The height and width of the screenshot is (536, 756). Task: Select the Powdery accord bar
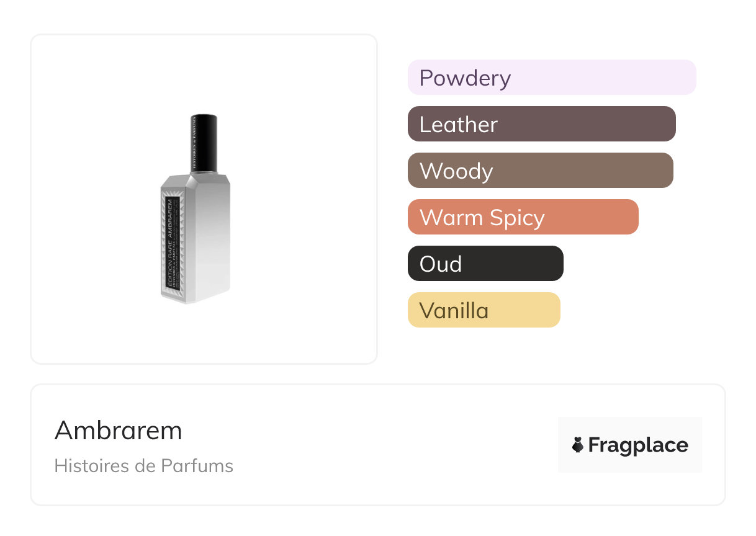tap(551, 78)
